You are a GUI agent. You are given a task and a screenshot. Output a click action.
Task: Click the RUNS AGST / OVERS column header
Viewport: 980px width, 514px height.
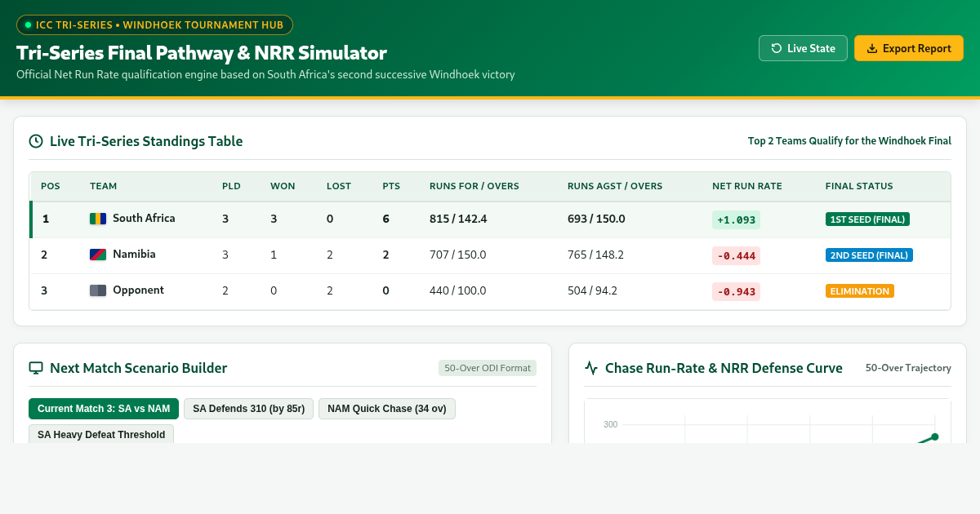pos(615,186)
